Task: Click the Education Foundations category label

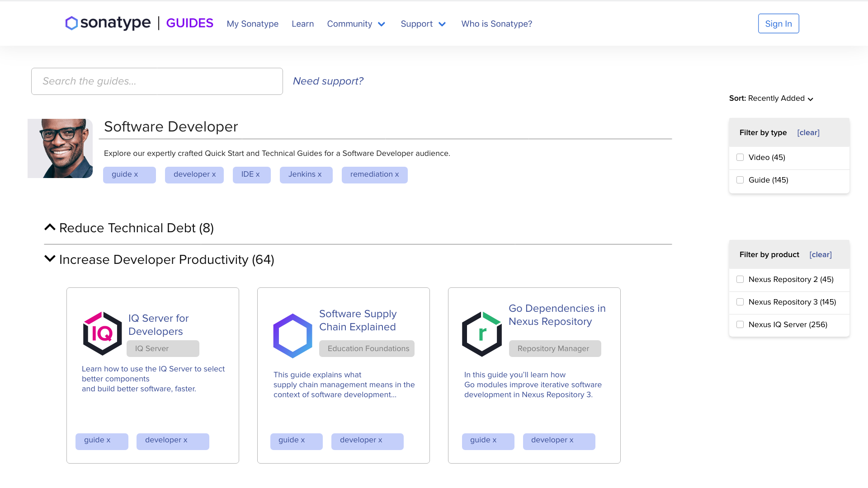Action: click(x=367, y=348)
